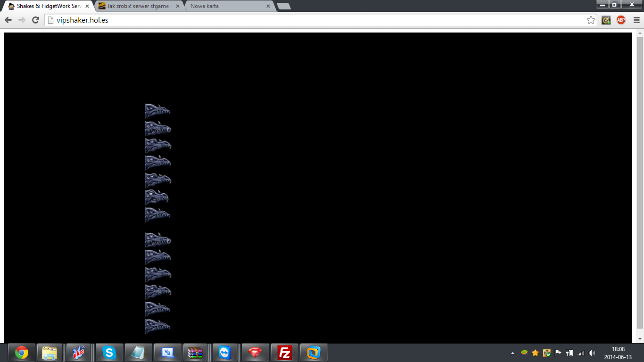The width and height of the screenshot is (644, 362).
Task: Open the Notepad taskbar icon
Action: click(x=138, y=353)
